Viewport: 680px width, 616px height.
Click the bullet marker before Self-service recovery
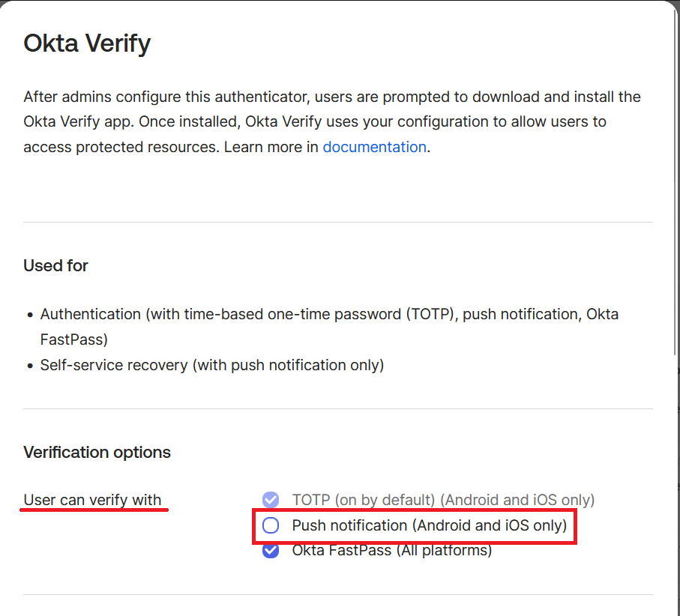pyautogui.click(x=29, y=366)
